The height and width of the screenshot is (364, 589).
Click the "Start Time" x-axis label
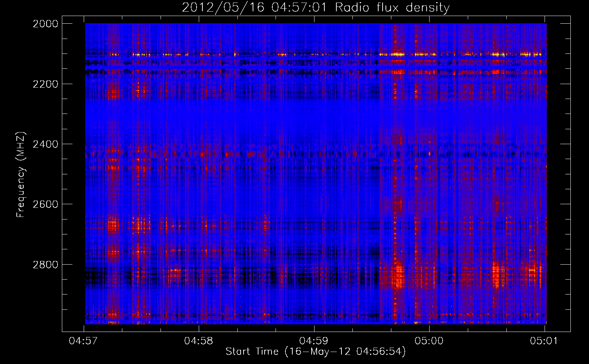tap(316, 352)
